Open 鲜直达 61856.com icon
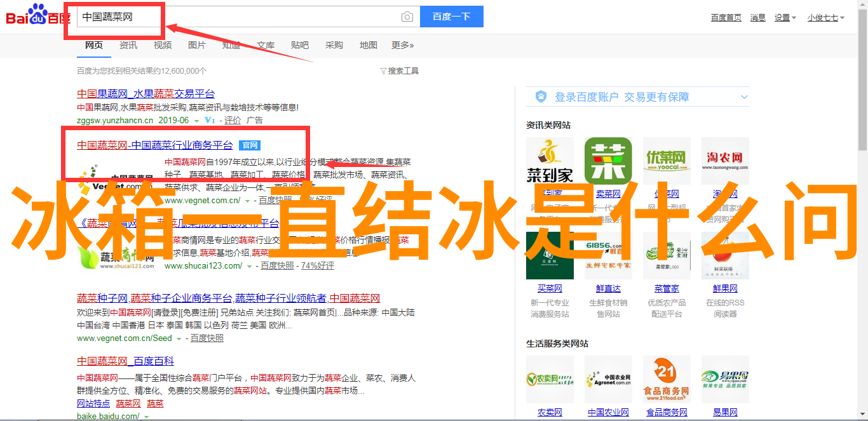This screenshot has width=868, height=421. 608,255
